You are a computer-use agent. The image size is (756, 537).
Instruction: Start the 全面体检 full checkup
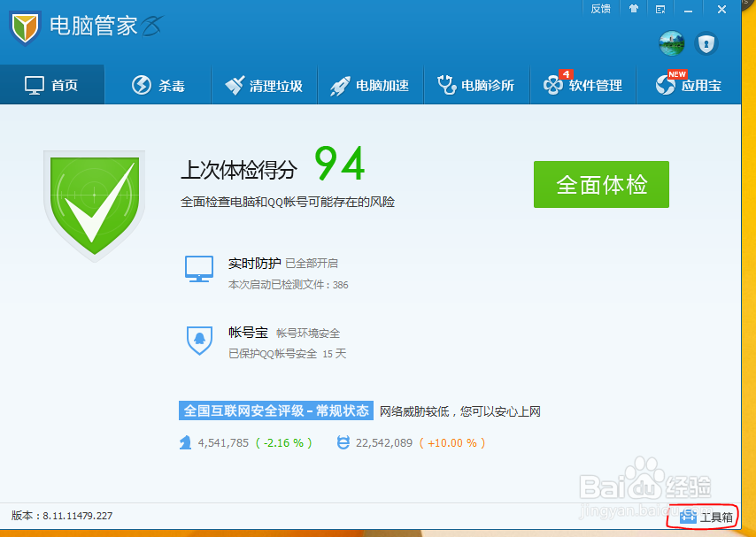(601, 185)
